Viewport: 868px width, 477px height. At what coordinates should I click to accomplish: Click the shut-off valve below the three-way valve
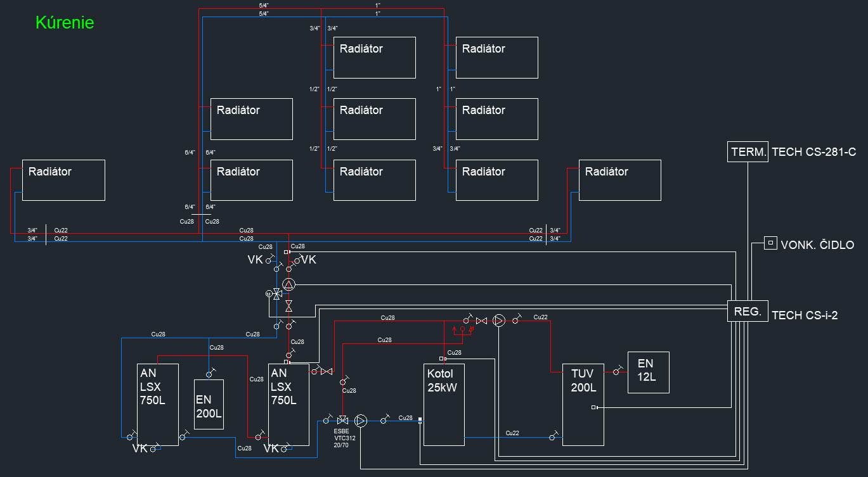pos(289,306)
